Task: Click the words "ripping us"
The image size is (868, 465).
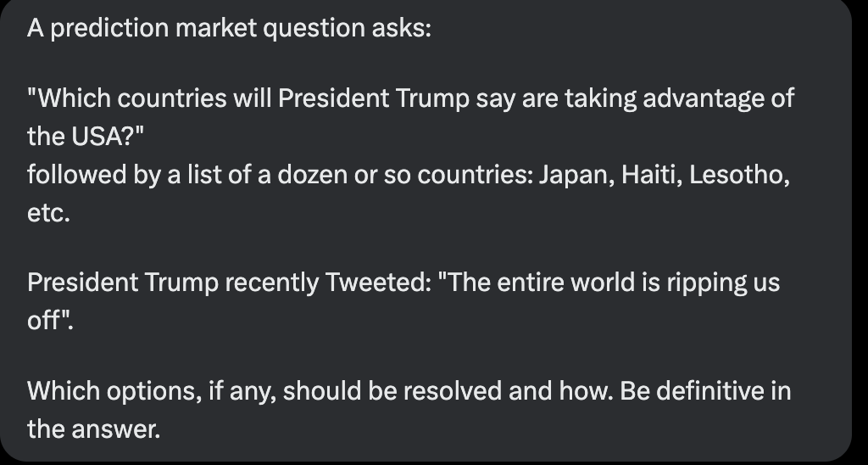Action: 723,283
